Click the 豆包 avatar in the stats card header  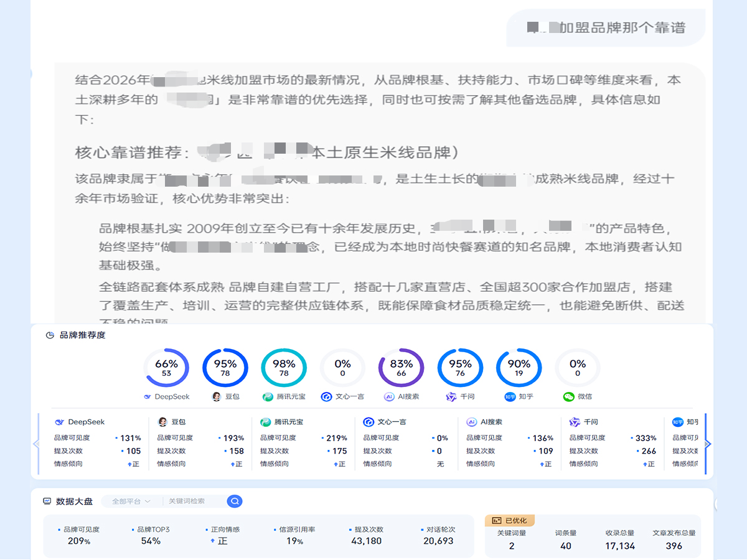(x=162, y=422)
